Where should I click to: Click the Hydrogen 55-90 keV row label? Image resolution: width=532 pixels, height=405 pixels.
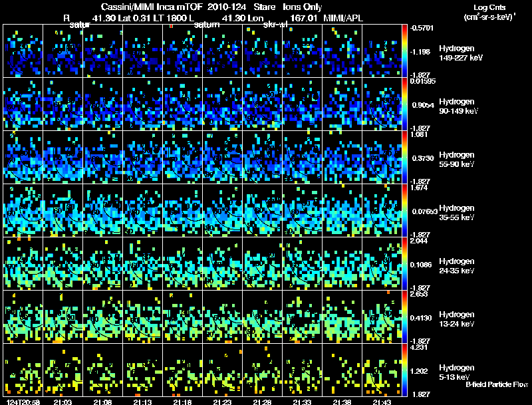point(457,160)
